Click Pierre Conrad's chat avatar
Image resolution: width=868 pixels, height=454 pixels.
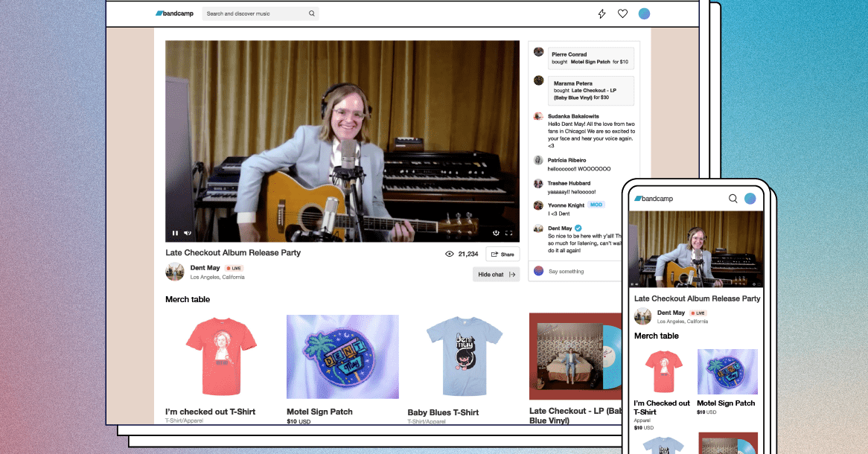(539, 51)
